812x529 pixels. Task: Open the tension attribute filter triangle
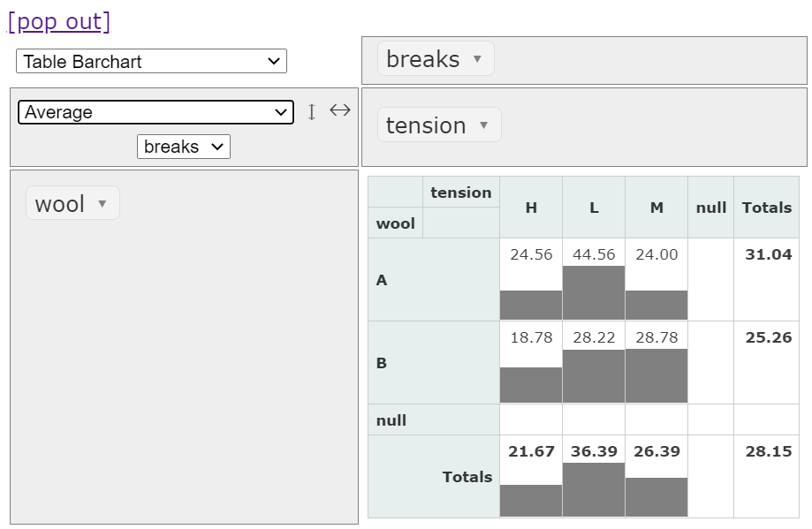click(484, 125)
